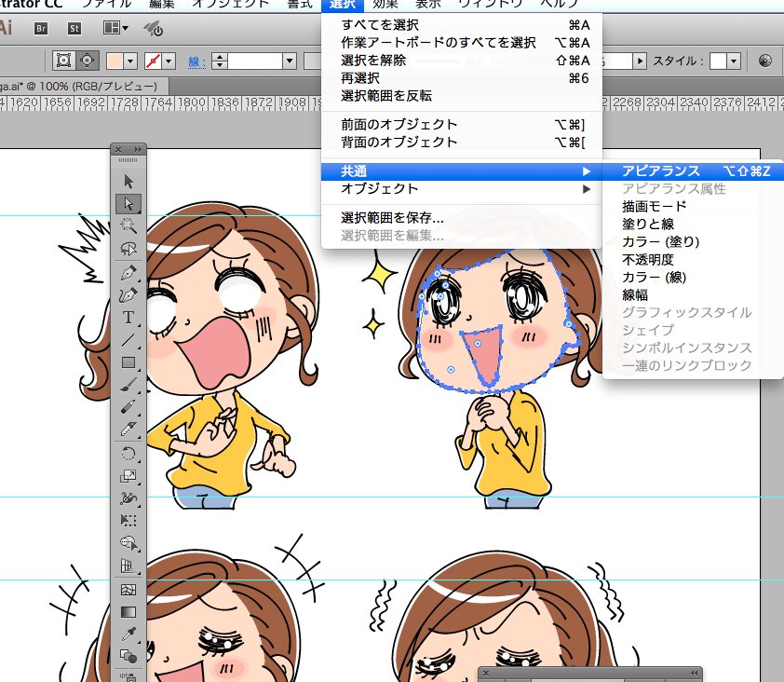
Task: Select the Blend tool
Action: [128, 656]
